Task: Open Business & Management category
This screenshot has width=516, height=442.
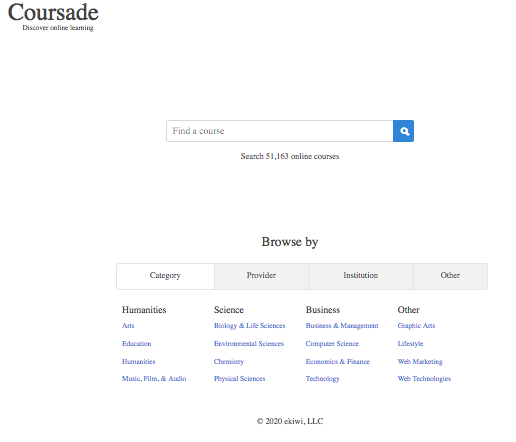Action: coord(342,326)
